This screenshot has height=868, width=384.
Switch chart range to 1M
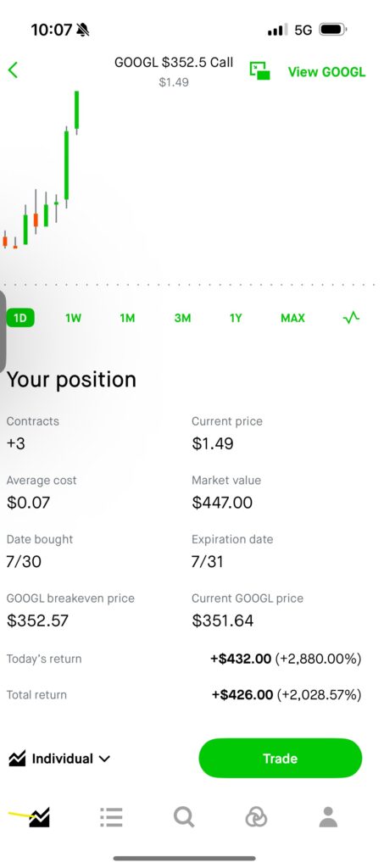(x=127, y=318)
